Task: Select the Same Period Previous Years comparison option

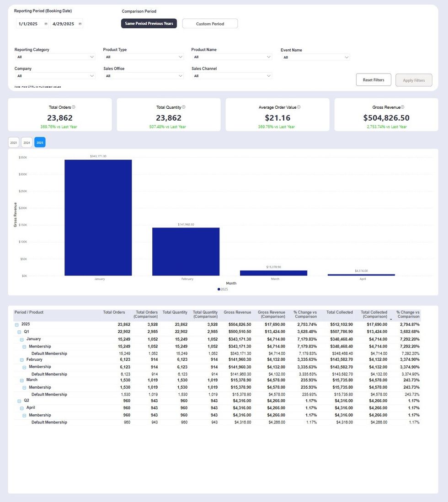Action: (x=149, y=23)
